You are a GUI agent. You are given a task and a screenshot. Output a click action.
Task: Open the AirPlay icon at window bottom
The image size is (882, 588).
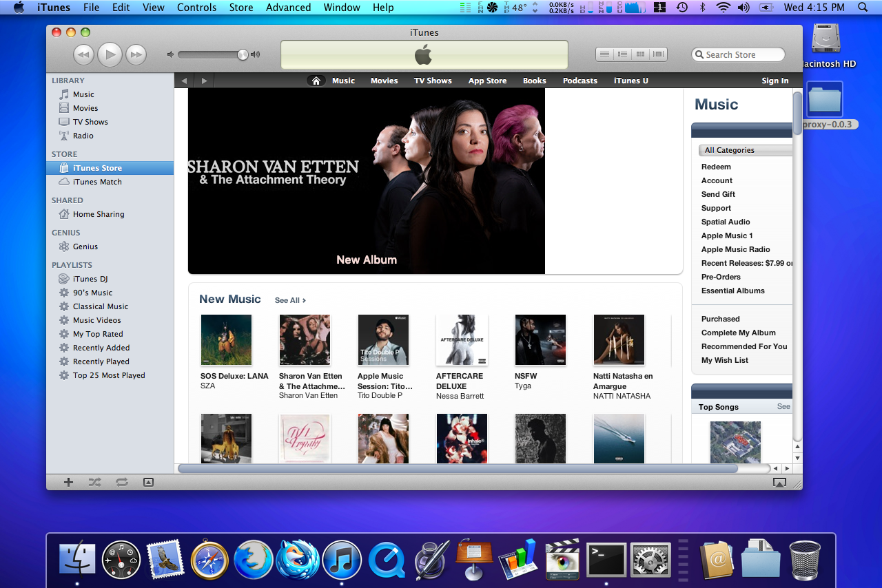(779, 483)
